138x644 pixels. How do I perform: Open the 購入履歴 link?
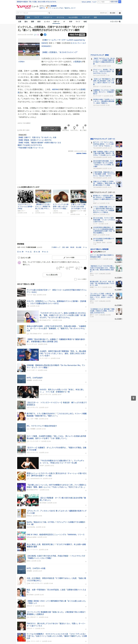pos(112,13)
